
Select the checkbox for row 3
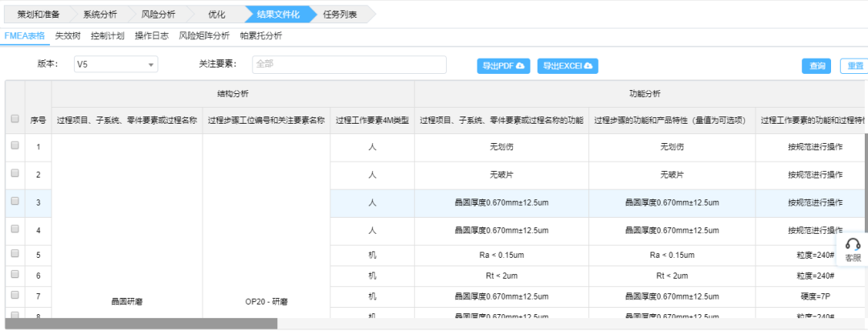(14, 202)
